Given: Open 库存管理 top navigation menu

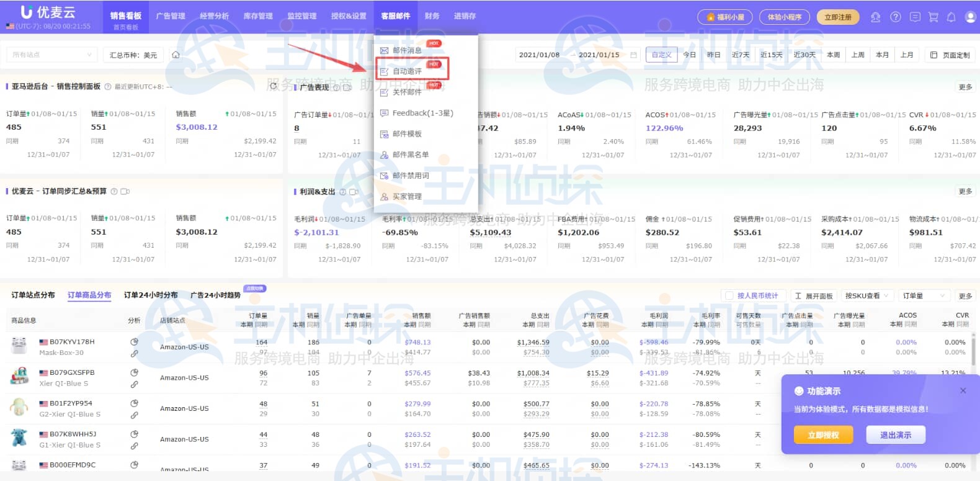Looking at the screenshot, I should point(258,16).
